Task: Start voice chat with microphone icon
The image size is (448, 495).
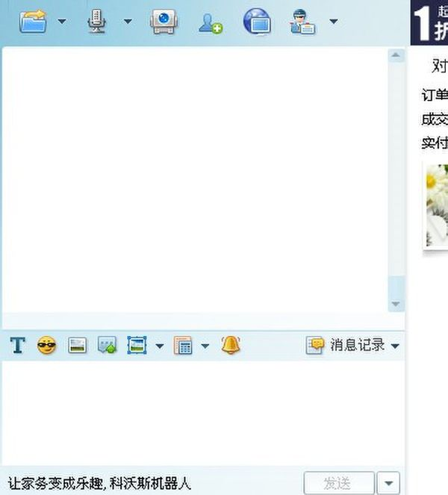Action: (98, 22)
